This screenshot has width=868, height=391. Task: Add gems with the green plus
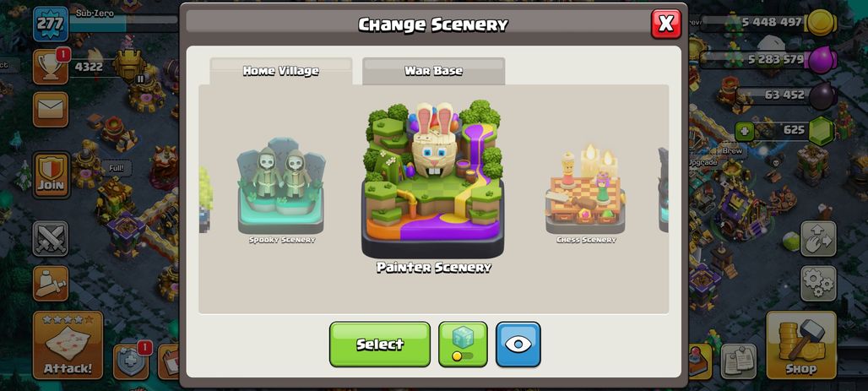(x=745, y=131)
